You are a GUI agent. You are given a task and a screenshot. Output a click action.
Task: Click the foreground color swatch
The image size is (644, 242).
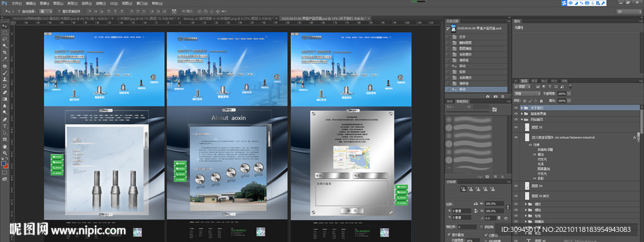3,164
